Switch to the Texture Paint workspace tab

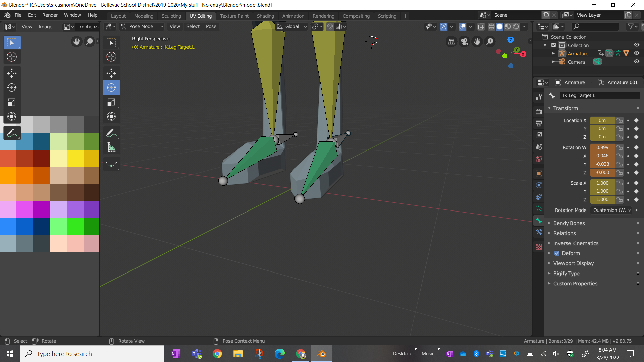(234, 16)
